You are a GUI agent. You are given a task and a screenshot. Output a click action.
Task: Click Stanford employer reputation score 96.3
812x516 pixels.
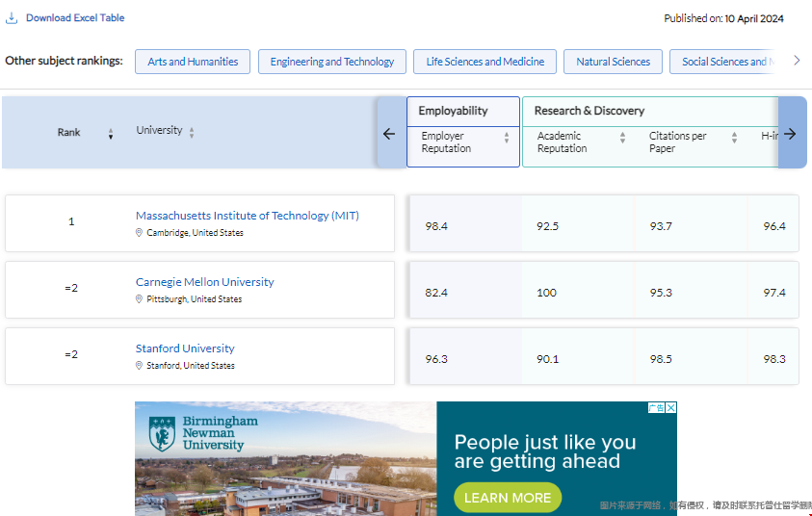pos(436,359)
